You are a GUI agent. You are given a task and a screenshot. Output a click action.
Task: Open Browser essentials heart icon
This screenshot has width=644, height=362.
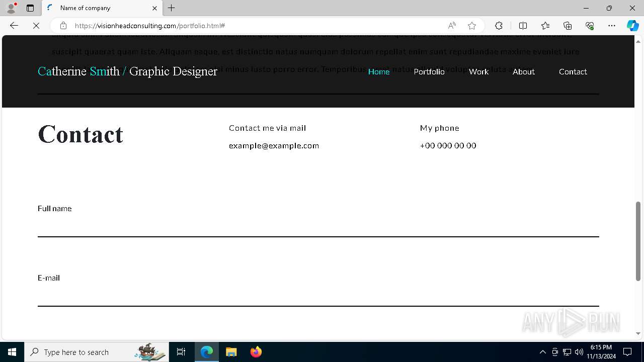point(590,26)
